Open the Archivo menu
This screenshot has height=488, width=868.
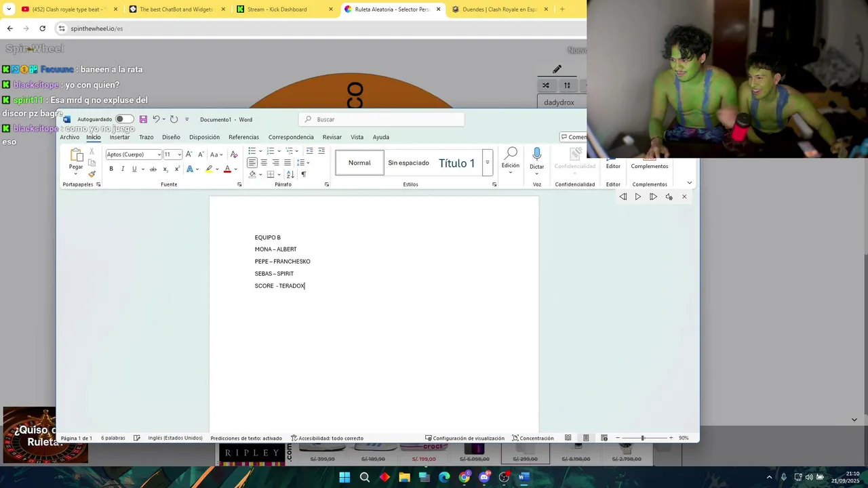pos(69,137)
